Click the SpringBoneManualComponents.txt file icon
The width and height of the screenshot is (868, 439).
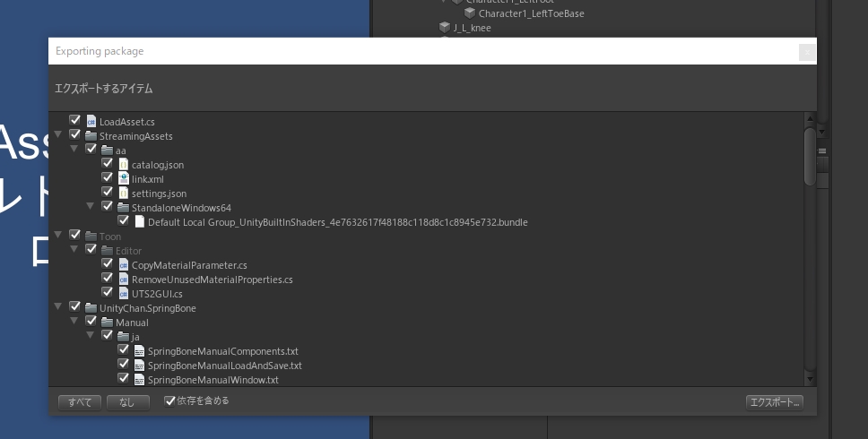(x=140, y=351)
